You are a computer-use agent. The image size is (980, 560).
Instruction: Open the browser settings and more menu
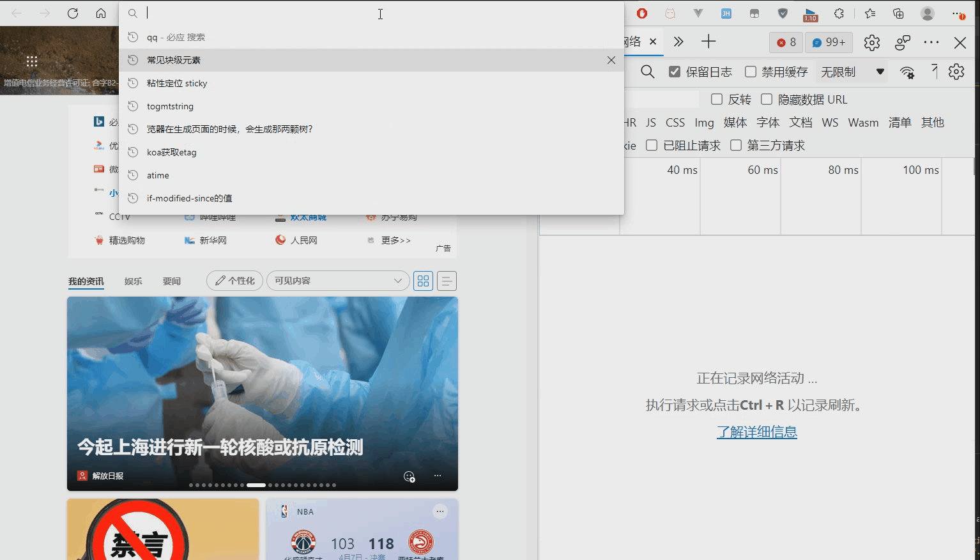click(x=958, y=13)
